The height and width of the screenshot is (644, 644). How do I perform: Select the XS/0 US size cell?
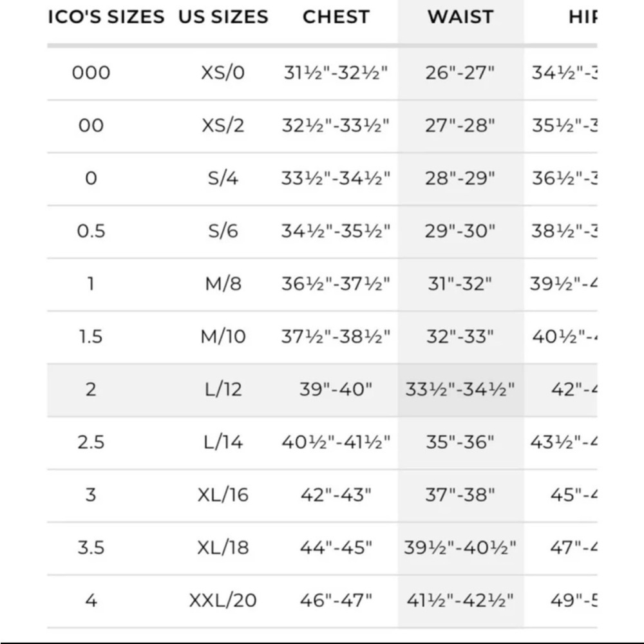coord(223,72)
